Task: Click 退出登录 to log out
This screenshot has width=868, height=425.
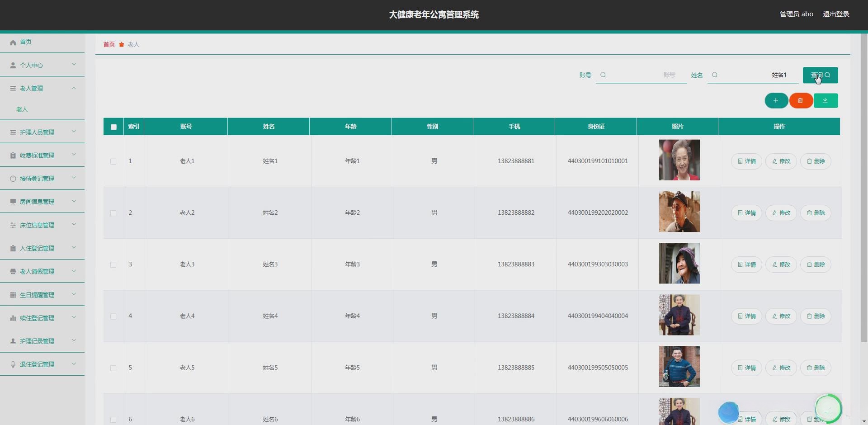Action: (x=836, y=14)
